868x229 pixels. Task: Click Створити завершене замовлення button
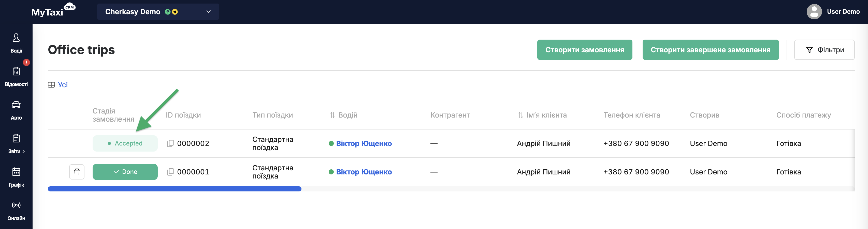click(710, 50)
